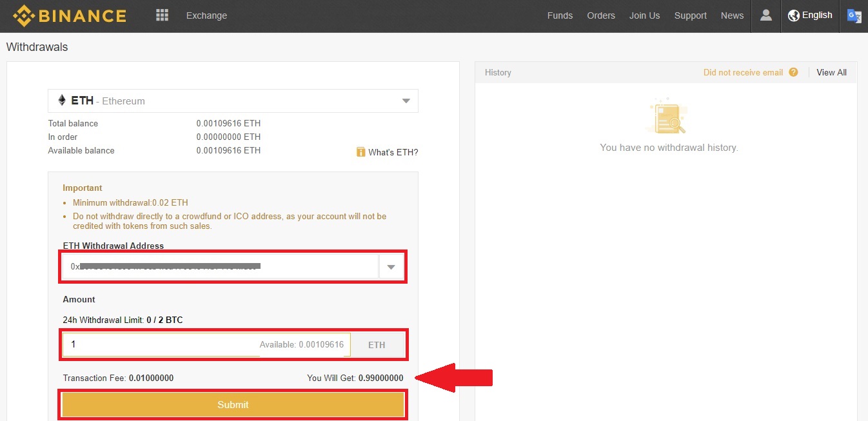Click the question mark help icon in History
Screen dimensions: 868x421
[793, 72]
